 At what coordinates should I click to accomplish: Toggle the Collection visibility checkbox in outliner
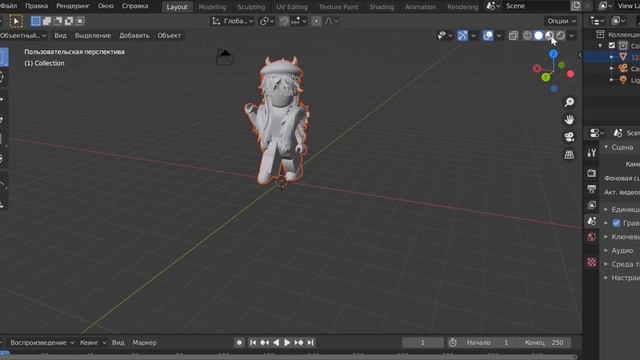(x=612, y=45)
